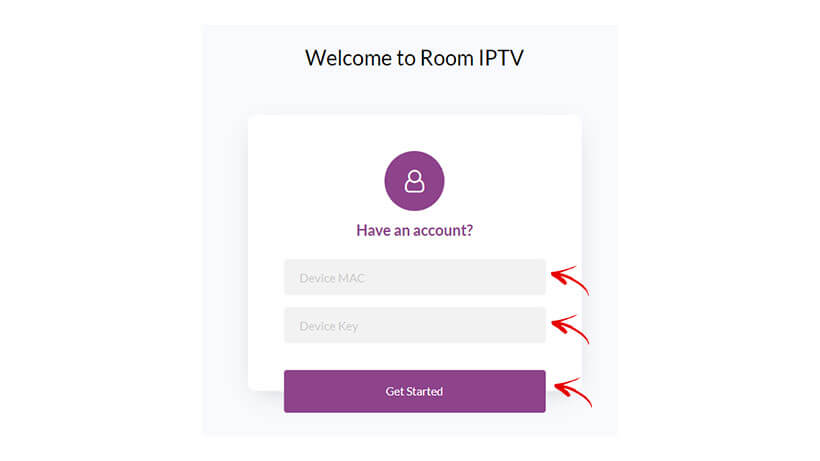Select the "Have an account?" heading

point(414,230)
